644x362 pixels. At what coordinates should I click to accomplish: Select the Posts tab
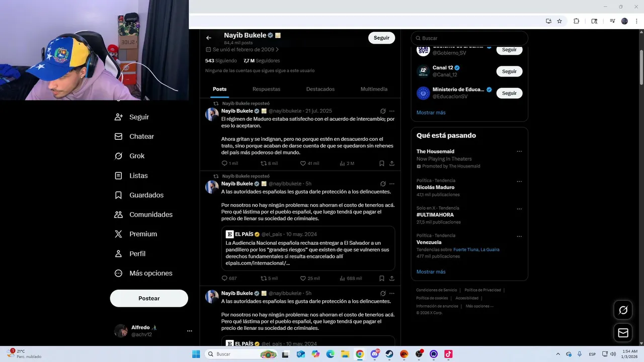219,89
